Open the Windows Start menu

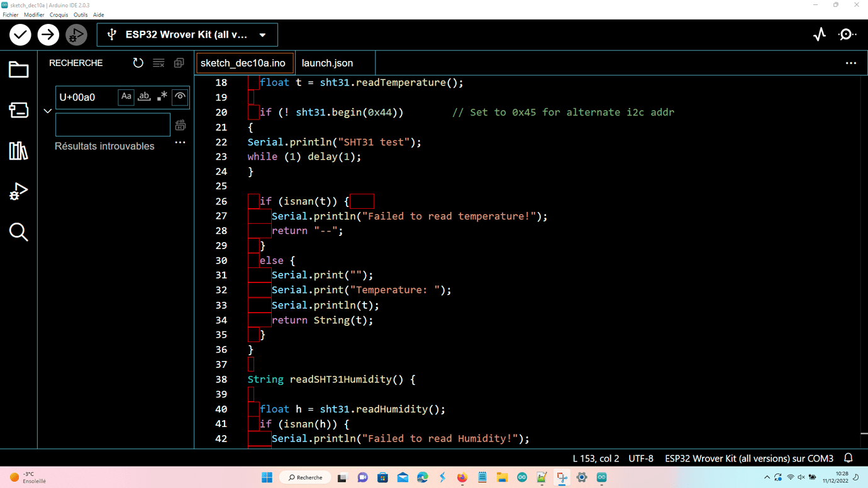point(267,477)
